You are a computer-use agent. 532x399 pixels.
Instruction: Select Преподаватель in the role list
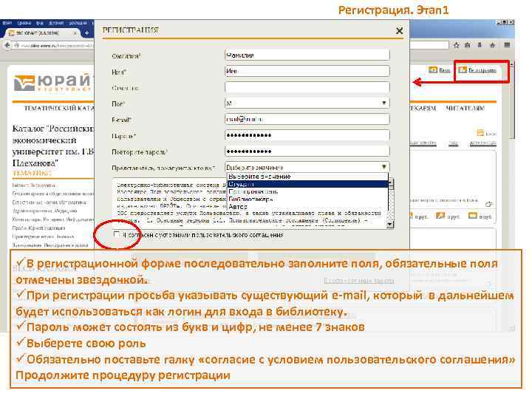click(307, 191)
